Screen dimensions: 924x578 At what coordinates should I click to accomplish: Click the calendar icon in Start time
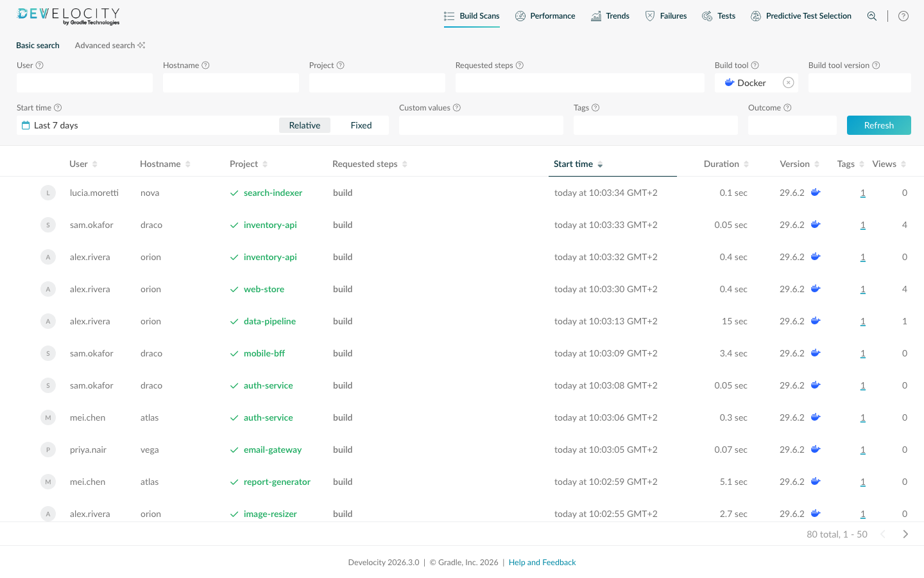26,125
